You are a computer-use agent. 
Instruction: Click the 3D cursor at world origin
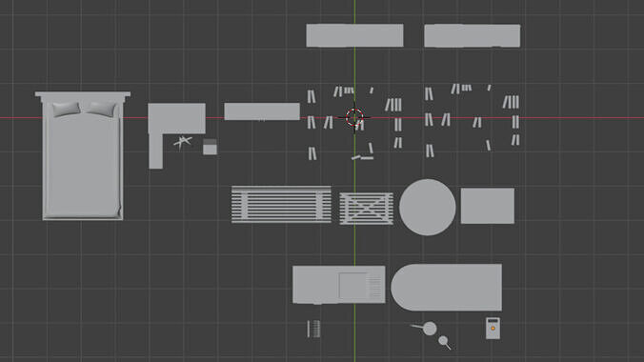pyautogui.click(x=354, y=118)
